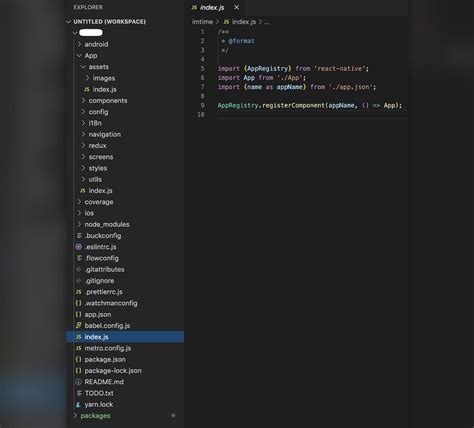Open the yarn.lock file
474x428 pixels.
(99, 404)
